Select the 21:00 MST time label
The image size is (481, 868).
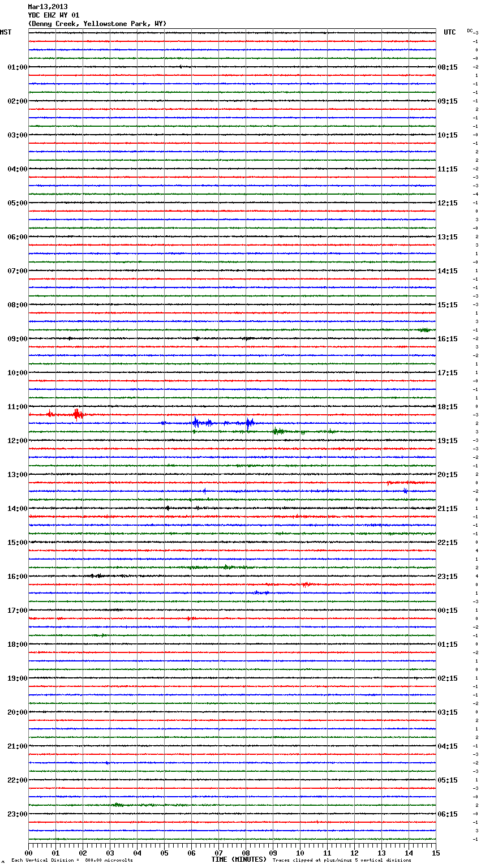pyautogui.click(x=18, y=746)
